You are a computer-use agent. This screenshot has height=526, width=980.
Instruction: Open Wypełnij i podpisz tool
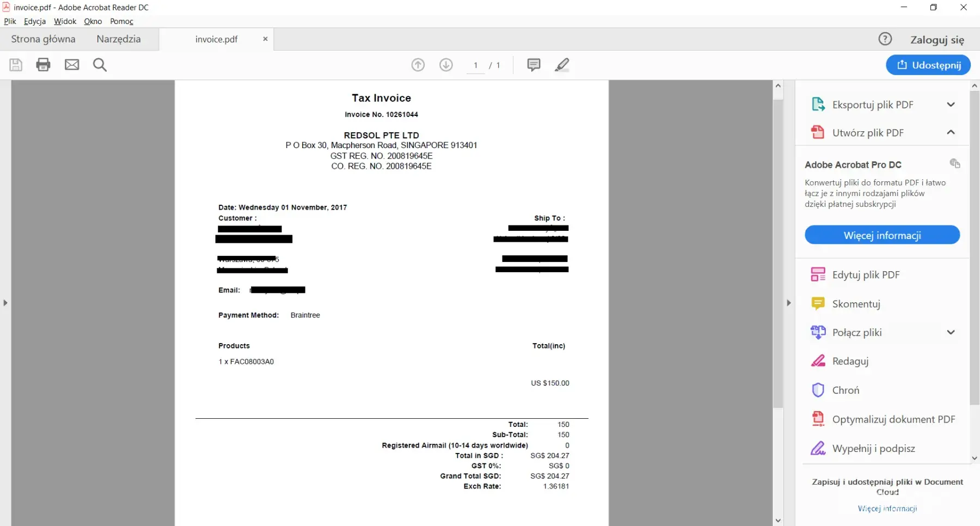tap(863, 448)
